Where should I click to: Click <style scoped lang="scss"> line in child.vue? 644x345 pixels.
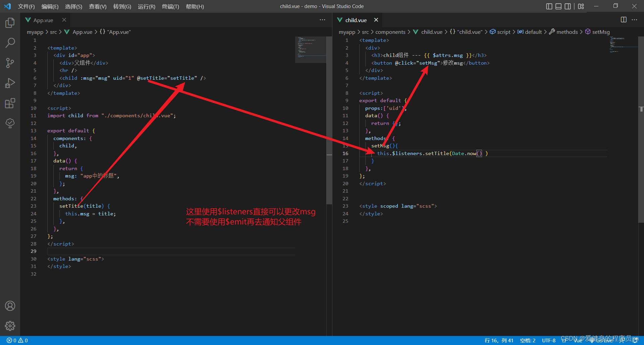coord(398,206)
